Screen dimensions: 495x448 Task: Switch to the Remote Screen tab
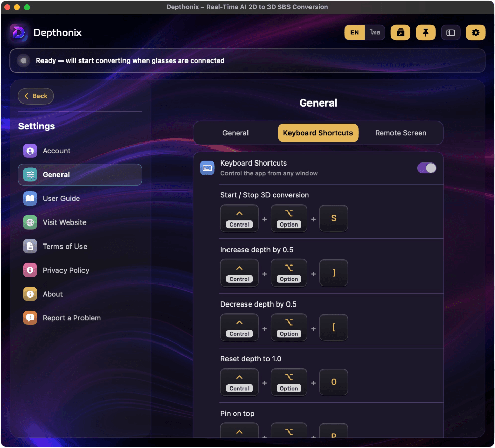[x=401, y=133]
